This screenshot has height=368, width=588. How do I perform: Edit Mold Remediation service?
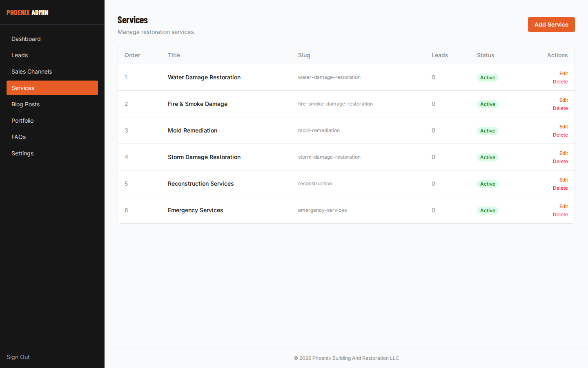(x=563, y=127)
